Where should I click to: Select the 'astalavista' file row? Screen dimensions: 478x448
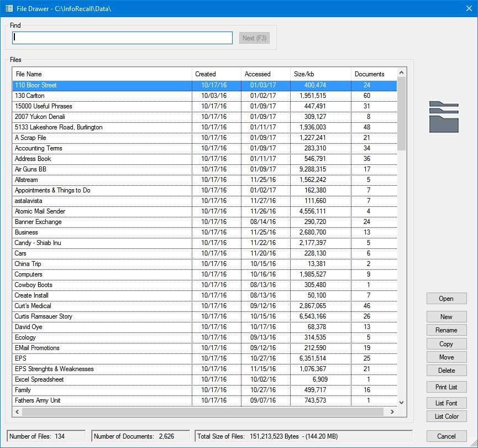coord(204,201)
